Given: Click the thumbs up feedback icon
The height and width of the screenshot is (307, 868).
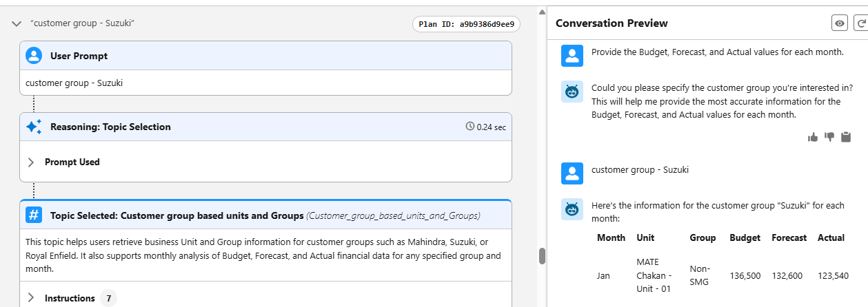Looking at the screenshot, I should click(x=813, y=137).
